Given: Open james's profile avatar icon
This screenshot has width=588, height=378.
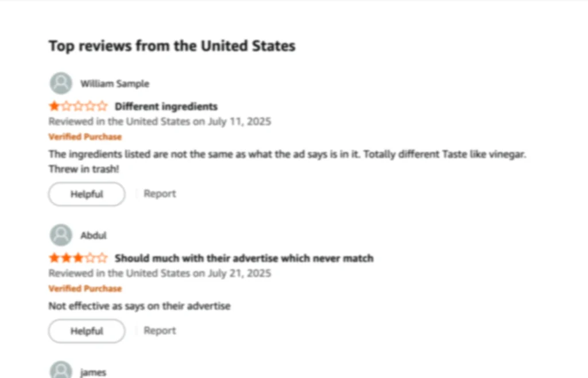Looking at the screenshot, I should coord(61,369).
